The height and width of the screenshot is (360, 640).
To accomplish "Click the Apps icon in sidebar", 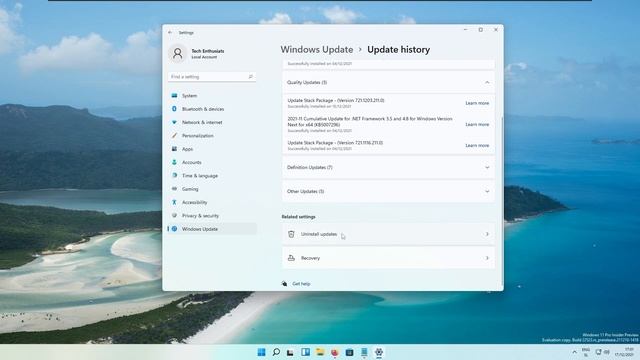I will click(174, 149).
